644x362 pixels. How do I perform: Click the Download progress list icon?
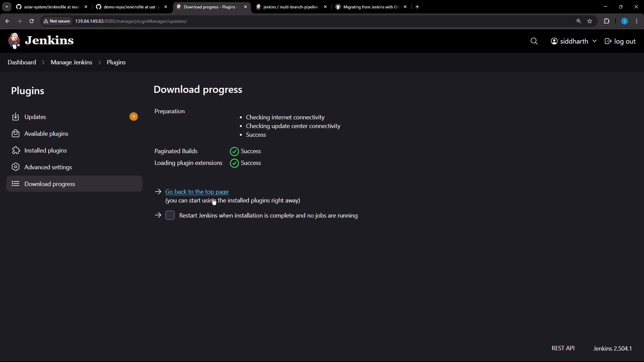tap(15, 184)
